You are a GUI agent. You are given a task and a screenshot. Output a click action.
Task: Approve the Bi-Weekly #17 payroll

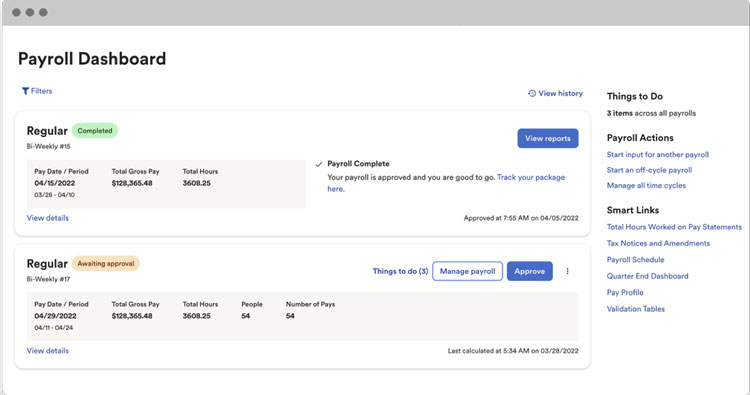coord(529,271)
